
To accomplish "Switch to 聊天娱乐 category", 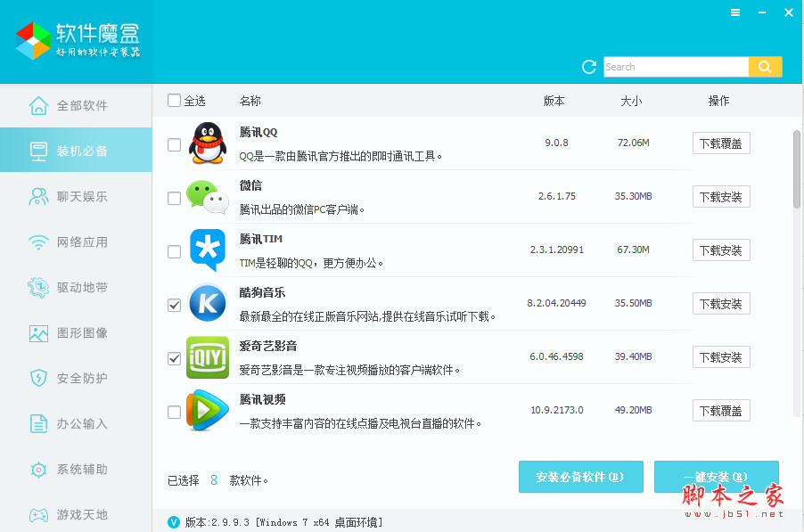I will [76, 196].
